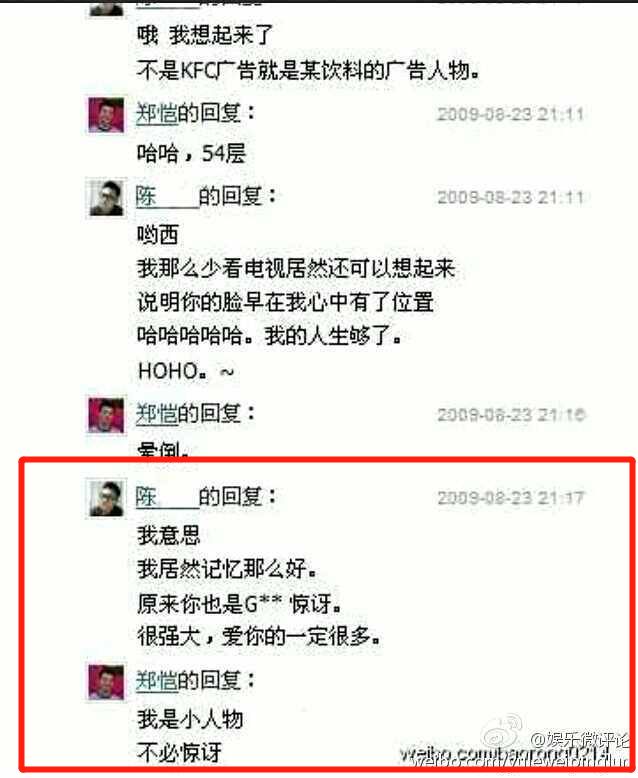Click the cropped avatar at the top edge
This screenshot has width=638, height=778.
[106, 7]
